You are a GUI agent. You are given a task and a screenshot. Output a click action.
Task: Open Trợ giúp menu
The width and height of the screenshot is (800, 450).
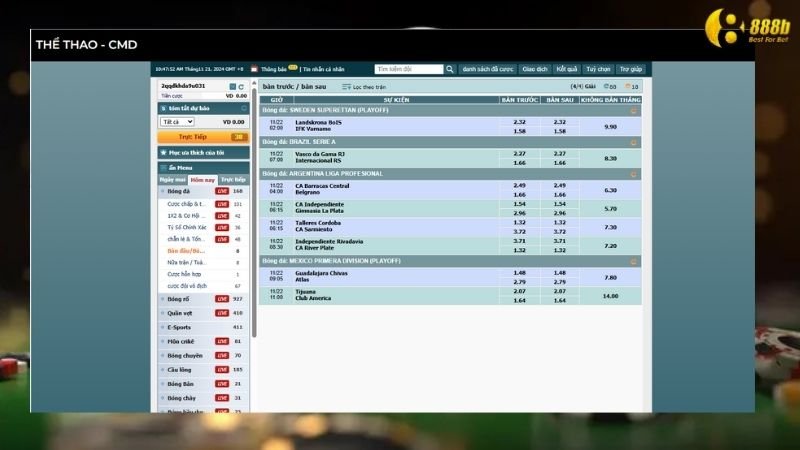pyautogui.click(x=631, y=69)
